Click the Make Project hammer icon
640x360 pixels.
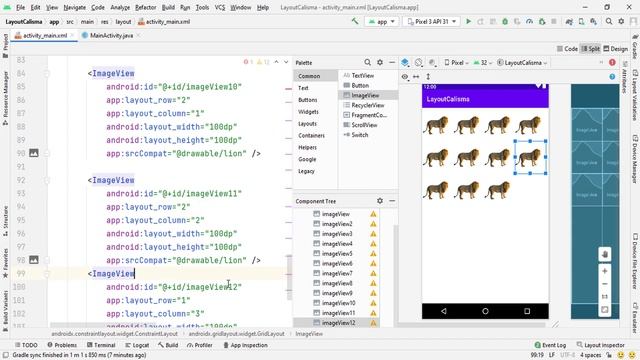pyautogui.click(x=355, y=21)
